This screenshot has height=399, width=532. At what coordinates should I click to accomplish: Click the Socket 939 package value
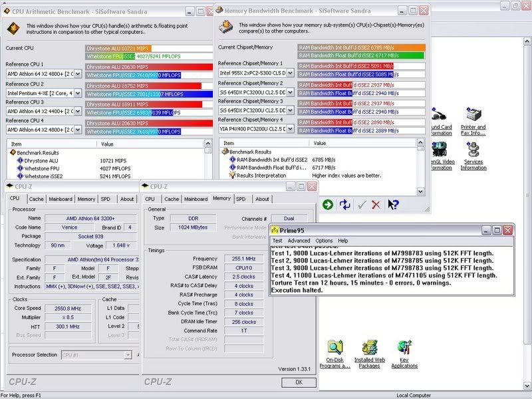pyautogui.click(x=90, y=237)
